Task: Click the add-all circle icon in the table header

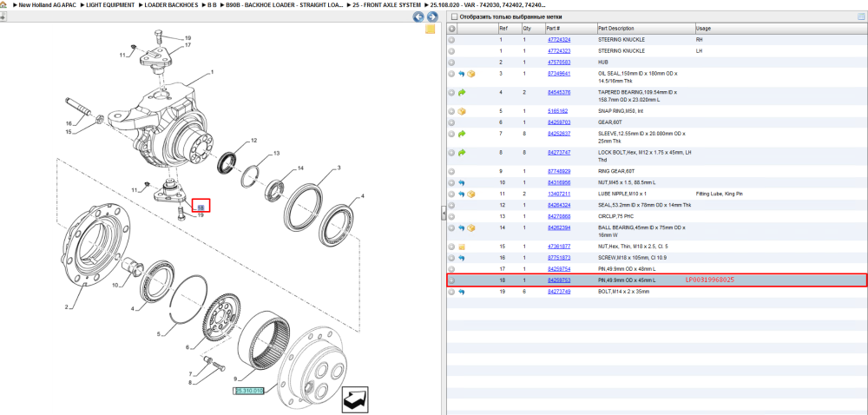Action: click(451, 29)
